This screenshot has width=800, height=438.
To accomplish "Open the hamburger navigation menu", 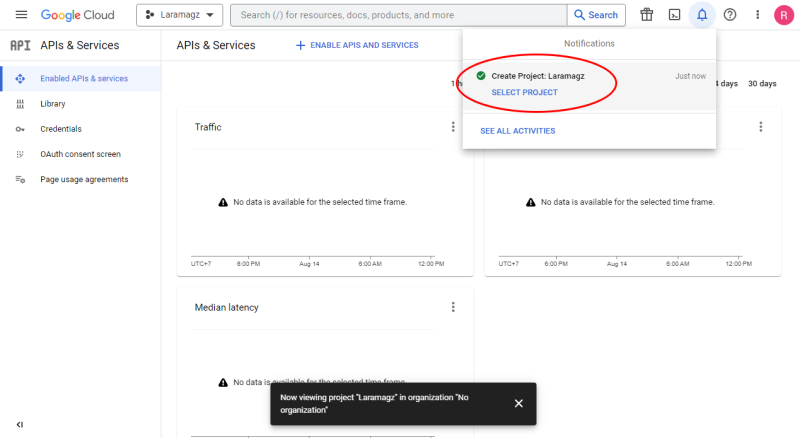I will [21, 15].
